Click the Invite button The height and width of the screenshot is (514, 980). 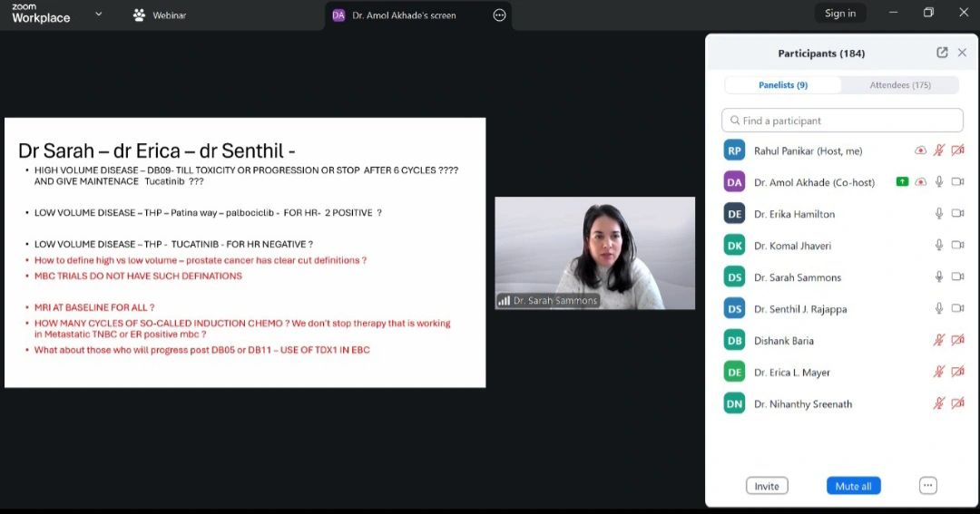[x=767, y=486]
